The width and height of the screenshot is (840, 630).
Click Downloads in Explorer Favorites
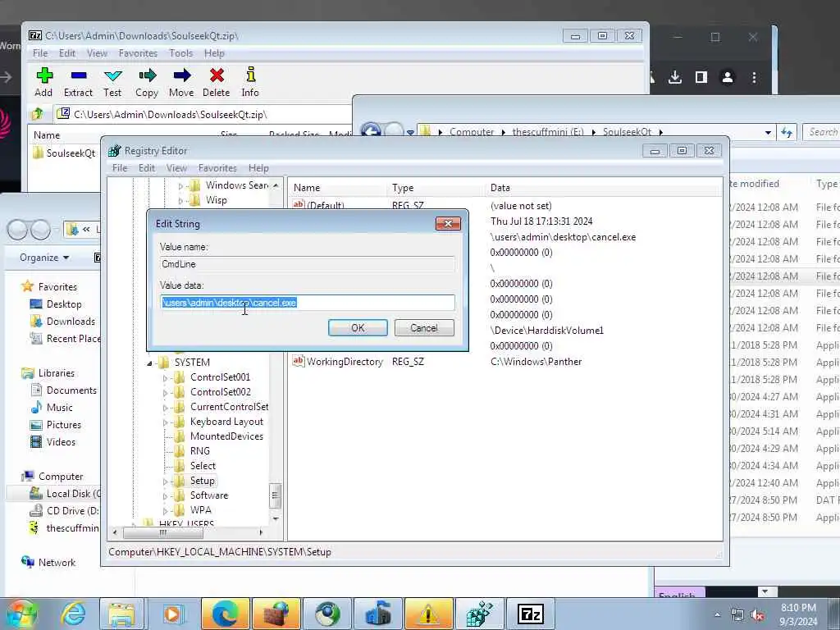(x=71, y=322)
